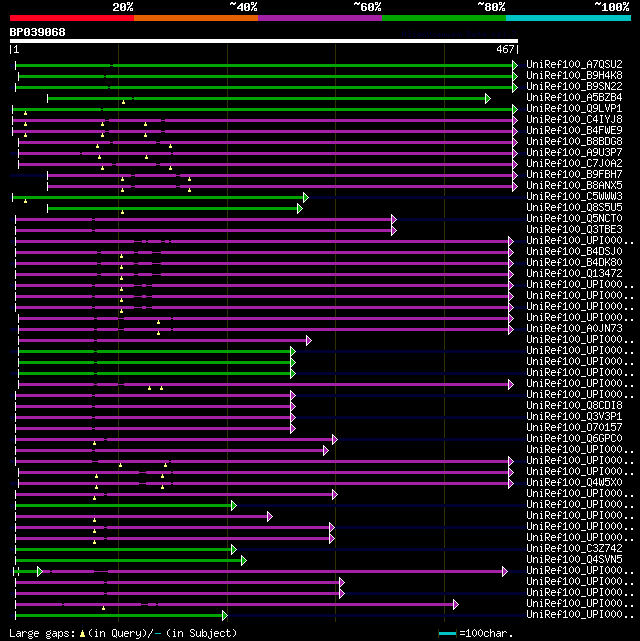Select the UniRef100_C3Z742 label
This screenshot has height=641, width=640.
pos(574,549)
